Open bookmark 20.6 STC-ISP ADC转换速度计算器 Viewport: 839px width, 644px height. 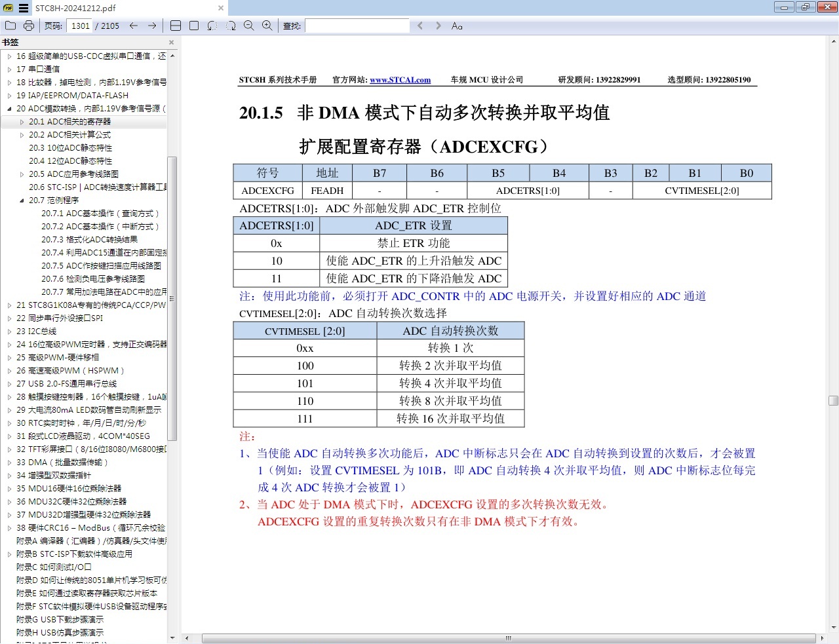98,187
